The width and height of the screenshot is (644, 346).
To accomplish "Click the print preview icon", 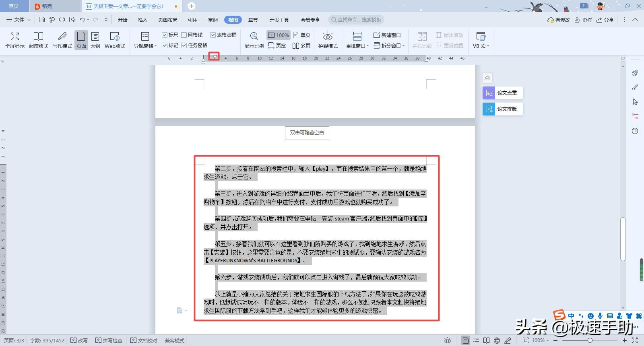I will pos(72,19).
